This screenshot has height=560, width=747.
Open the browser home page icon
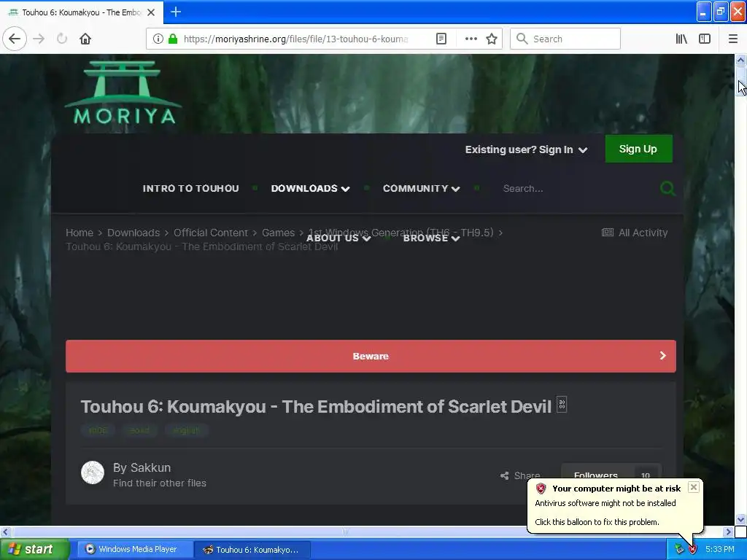click(85, 39)
